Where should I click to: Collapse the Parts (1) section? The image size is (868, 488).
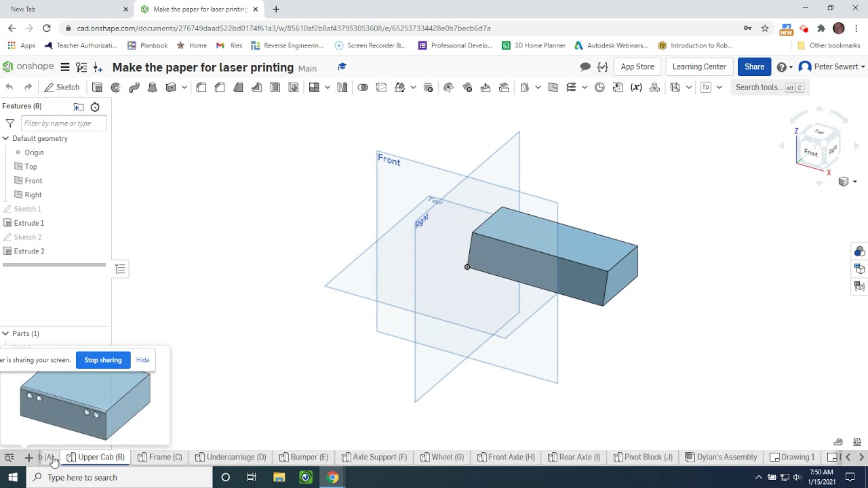pyautogui.click(x=5, y=333)
